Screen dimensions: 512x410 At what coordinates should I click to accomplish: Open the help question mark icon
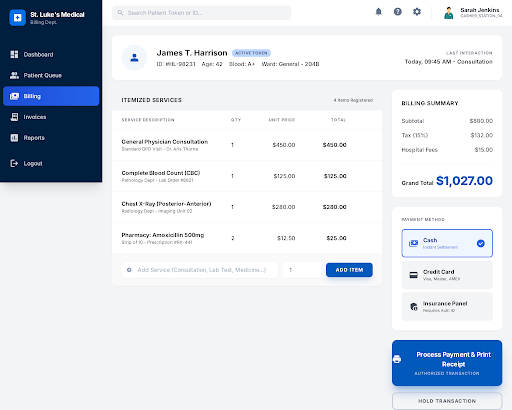point(398,12)
